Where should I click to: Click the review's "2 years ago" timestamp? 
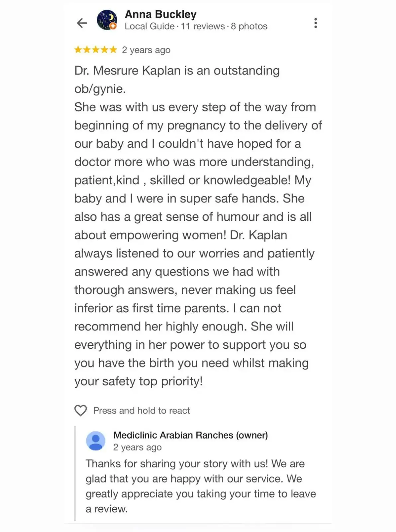146,50
